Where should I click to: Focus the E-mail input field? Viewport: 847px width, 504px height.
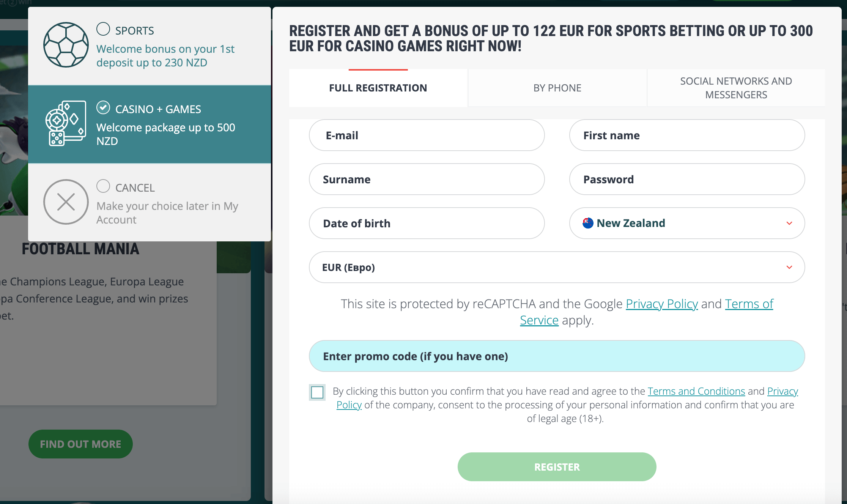click(427, 135)
